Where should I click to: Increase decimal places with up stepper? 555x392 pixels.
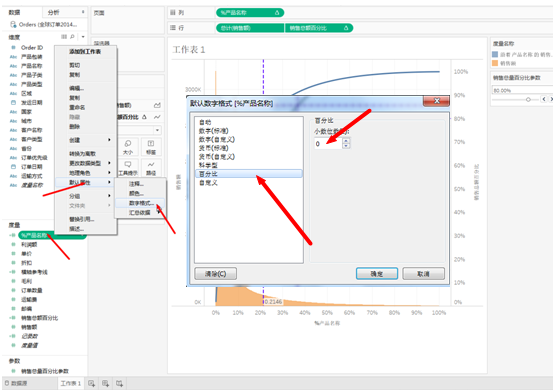(x=346, y=141)
